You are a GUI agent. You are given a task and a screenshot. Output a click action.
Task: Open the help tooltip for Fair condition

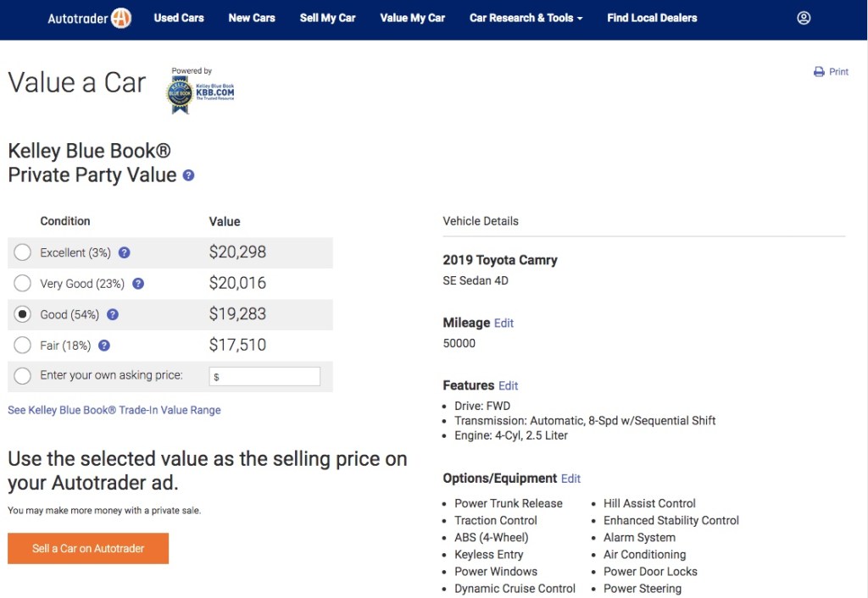pyautogui.click(x=103, y=346)
